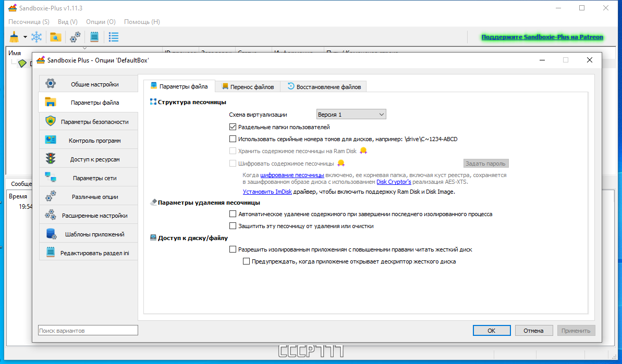Switch to Параметры файла tab

[179, 86]
